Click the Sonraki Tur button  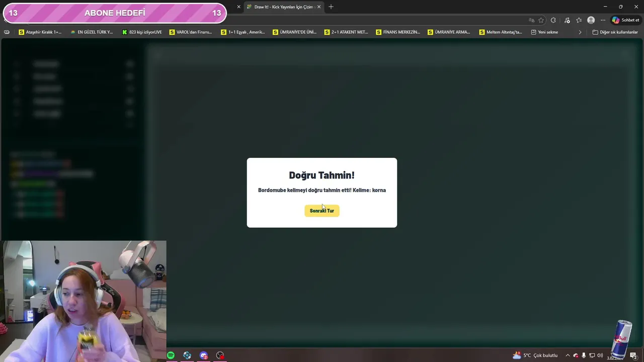322,211
